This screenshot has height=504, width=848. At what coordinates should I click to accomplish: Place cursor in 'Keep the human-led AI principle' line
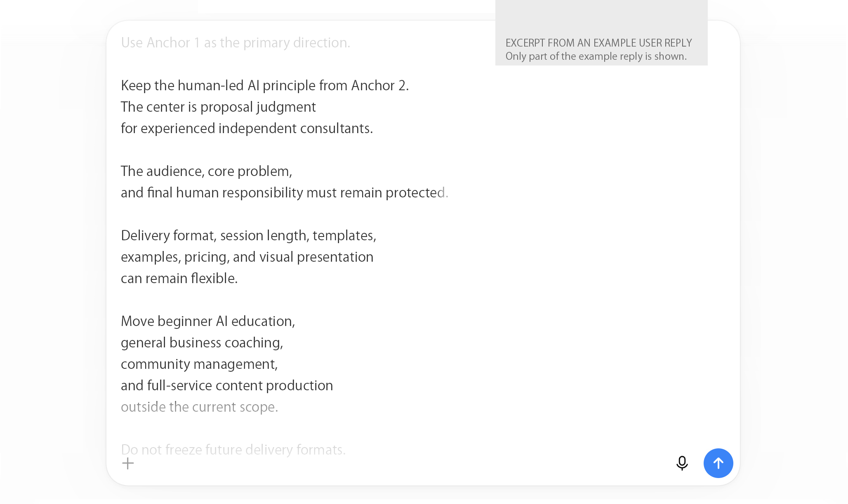(265, 85)
